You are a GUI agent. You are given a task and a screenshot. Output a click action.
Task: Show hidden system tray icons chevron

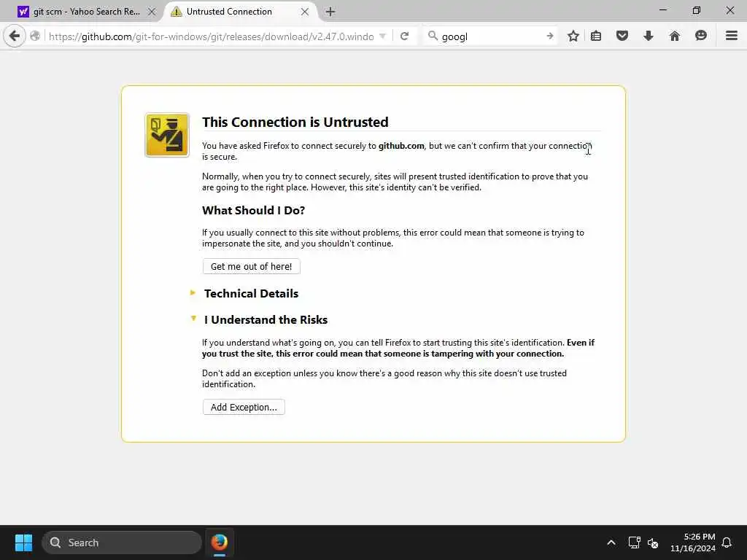tap(611, 542)
